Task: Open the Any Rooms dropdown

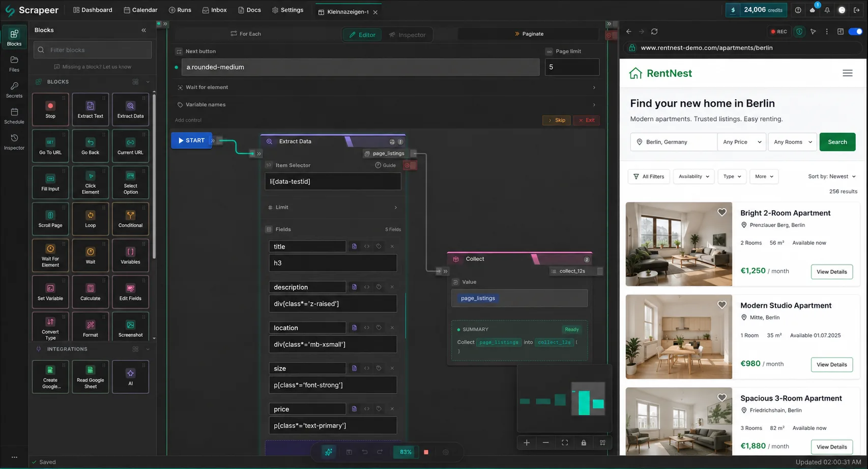Action: point(793,142)
